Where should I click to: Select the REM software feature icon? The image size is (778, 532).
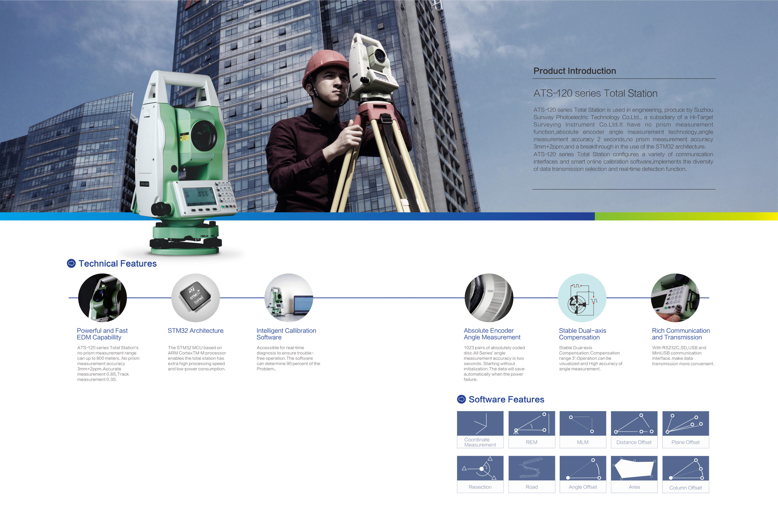[x=532, y=423]
